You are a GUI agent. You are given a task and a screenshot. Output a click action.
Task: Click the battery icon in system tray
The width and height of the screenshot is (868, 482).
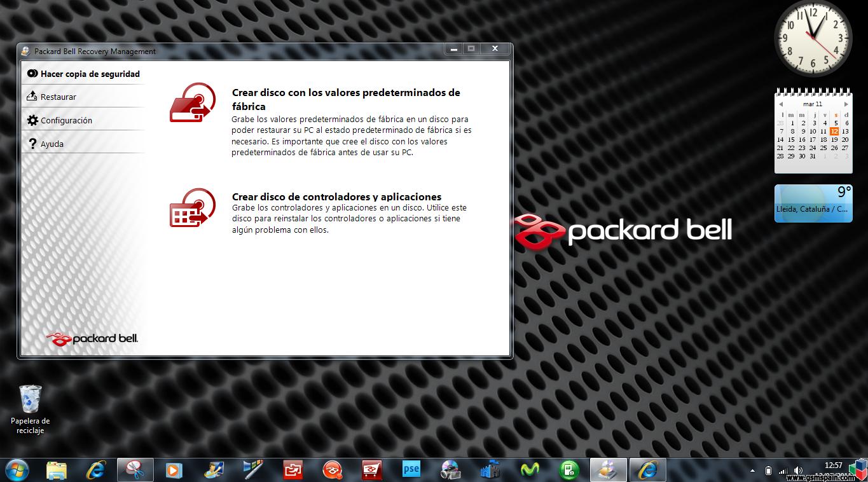(768, 471)
